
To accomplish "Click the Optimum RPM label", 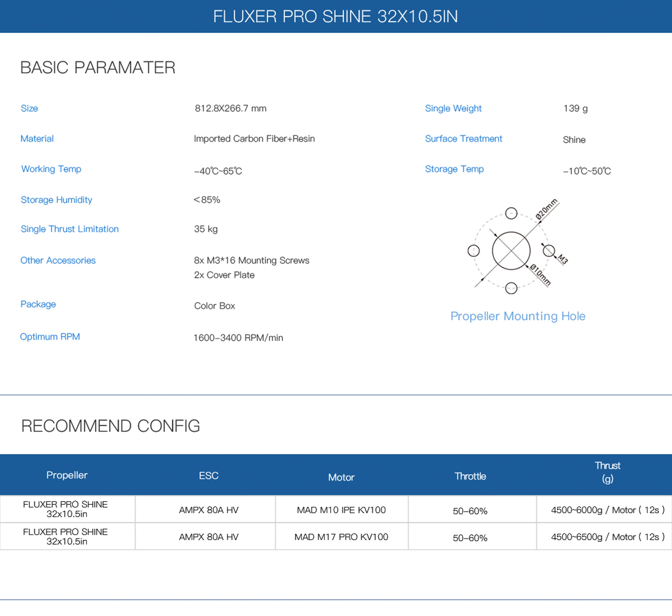I will pyautogui.click(x=50, y=337).
